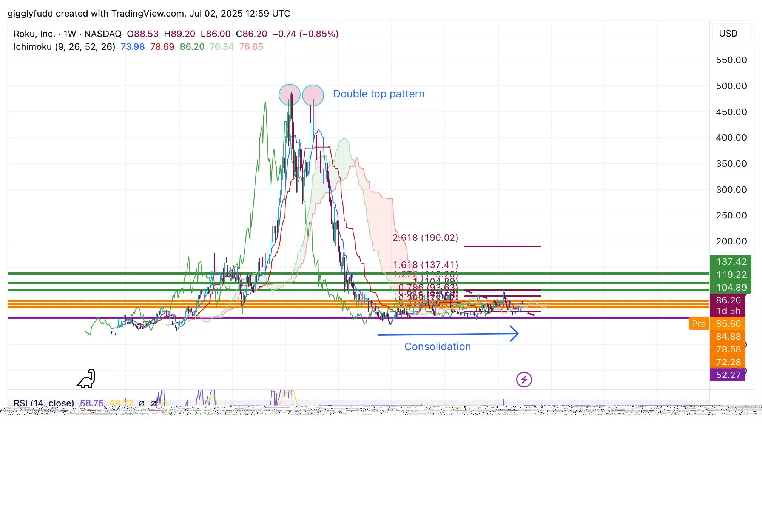Expand the Ichimoku (9, 26, 52, 26) legend

[64, 47]
